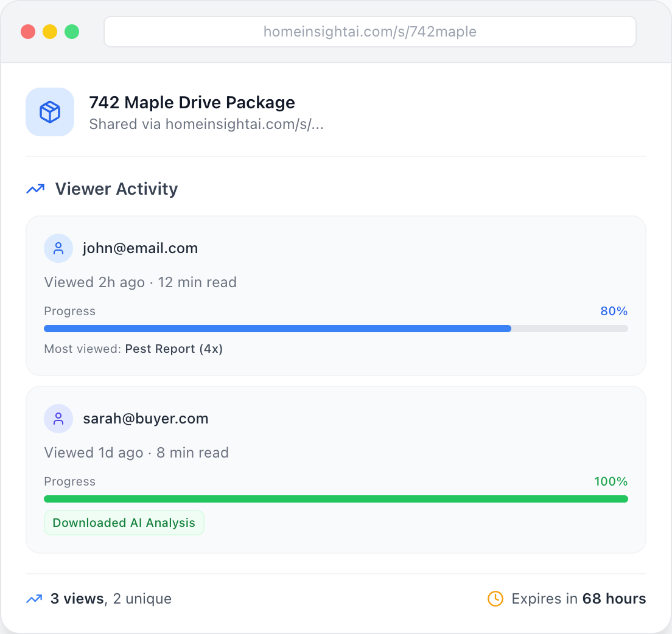This screenshot has width=672, height=634.
Task: Click sarah@buyer.com's green 100% progress bar
Action: (x=335, y=498)
